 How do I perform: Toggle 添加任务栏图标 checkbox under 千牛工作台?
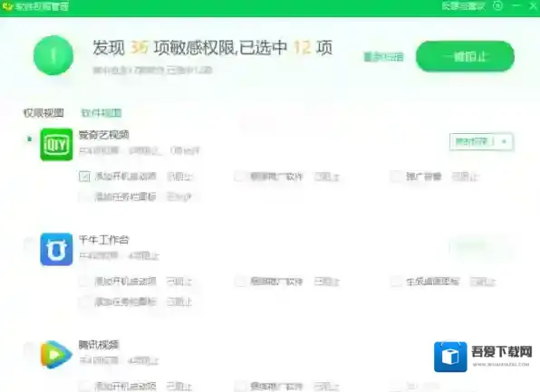point(84,302)
